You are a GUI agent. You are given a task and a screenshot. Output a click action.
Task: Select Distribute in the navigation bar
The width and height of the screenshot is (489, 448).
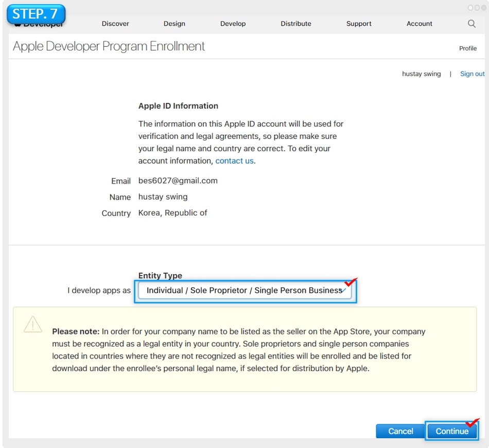click(296, 24)
